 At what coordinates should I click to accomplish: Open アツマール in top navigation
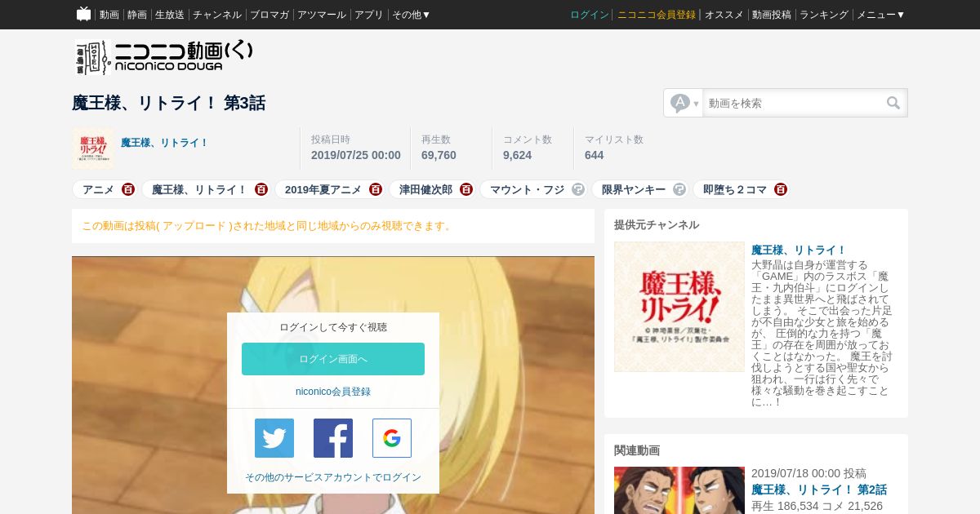[x=322, y=15]
